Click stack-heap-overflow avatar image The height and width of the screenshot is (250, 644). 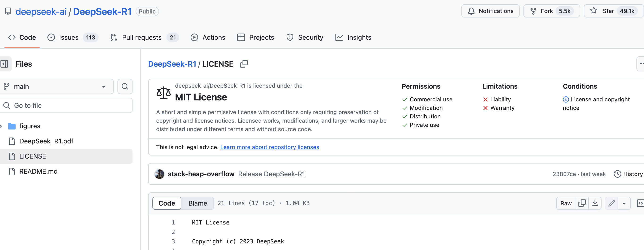coord(159,174)
